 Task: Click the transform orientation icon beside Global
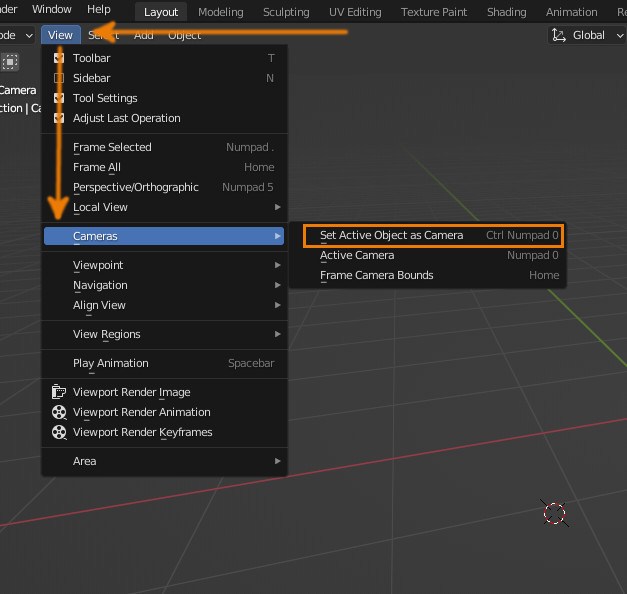pyautogui.click(x=559, y=35)
